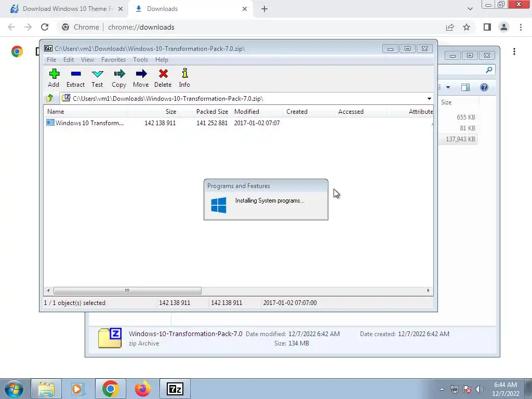Close the Downloads tab

pos(245,9)
